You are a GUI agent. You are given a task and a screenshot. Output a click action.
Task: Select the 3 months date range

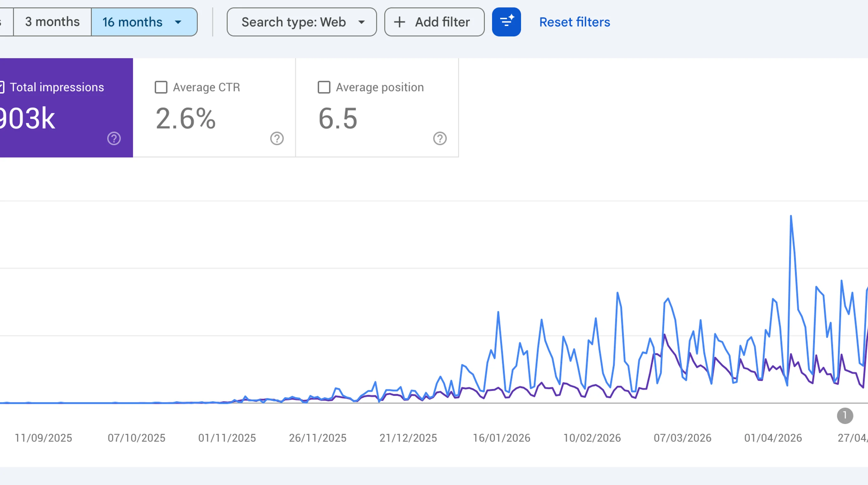[x=52, y=22]
